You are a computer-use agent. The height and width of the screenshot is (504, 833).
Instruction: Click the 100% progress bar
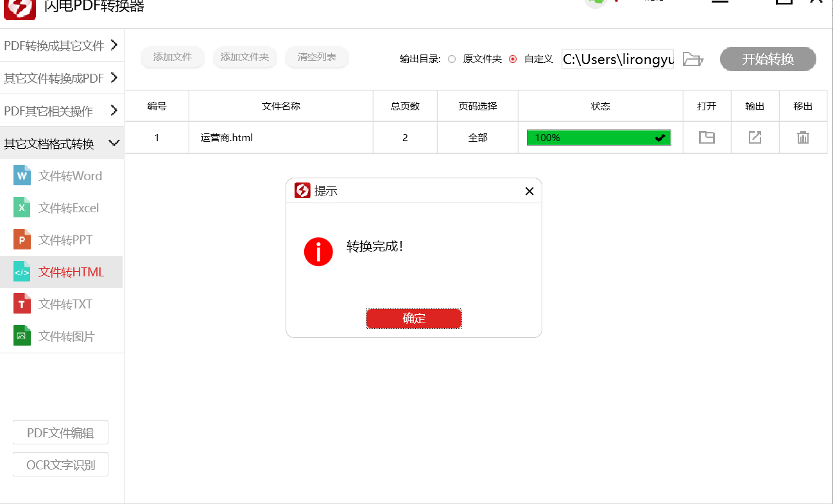(x=598, y=137)
